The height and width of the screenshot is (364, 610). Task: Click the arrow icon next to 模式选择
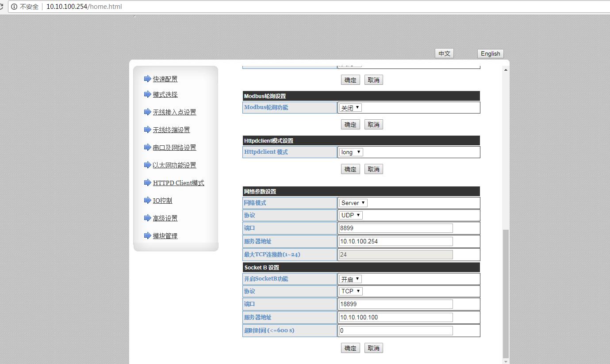point(147,94)
